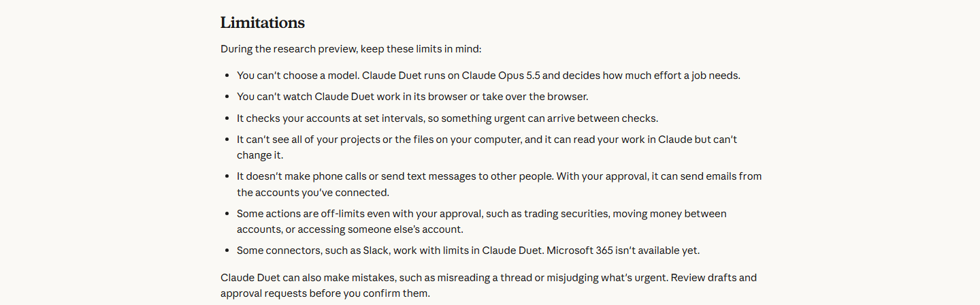Click the line "the accounts you've connected."
Viewport: 980px width, 305px height.
pos(312,192)
